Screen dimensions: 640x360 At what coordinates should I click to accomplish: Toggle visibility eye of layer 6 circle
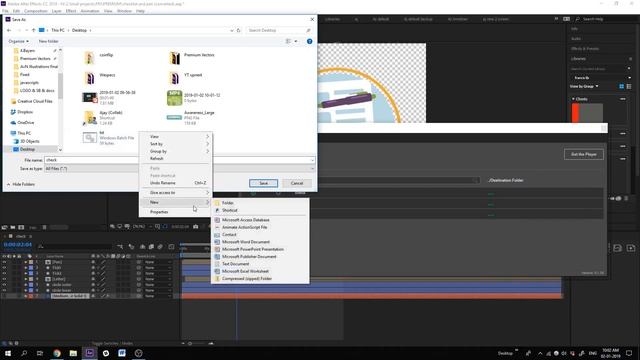(4, 290)
